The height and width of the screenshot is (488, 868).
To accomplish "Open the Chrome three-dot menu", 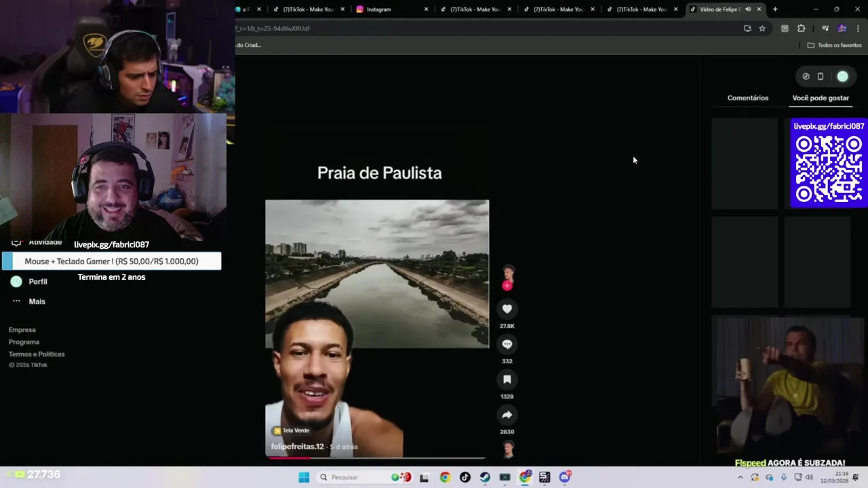I will 858,28.
